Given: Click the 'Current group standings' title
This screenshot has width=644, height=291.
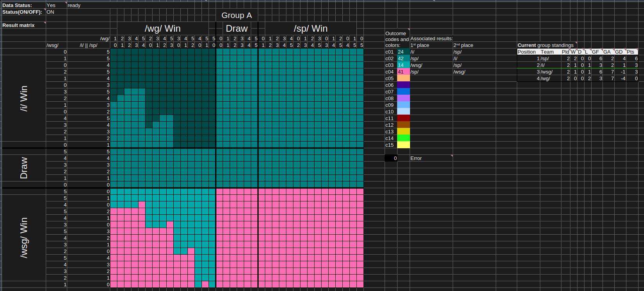Looking at the screenshot, I should pyautogui.click(x=545, y=45).
